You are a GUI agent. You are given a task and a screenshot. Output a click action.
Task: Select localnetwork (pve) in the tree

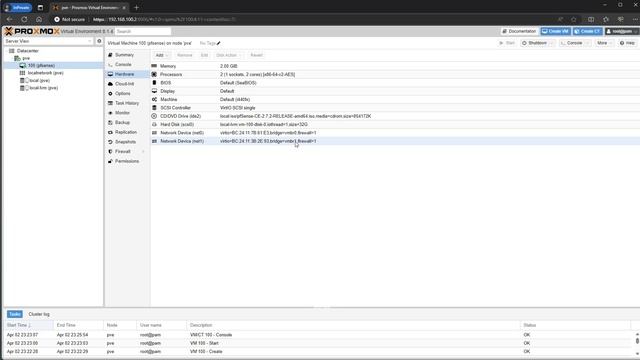click(45, 73)
